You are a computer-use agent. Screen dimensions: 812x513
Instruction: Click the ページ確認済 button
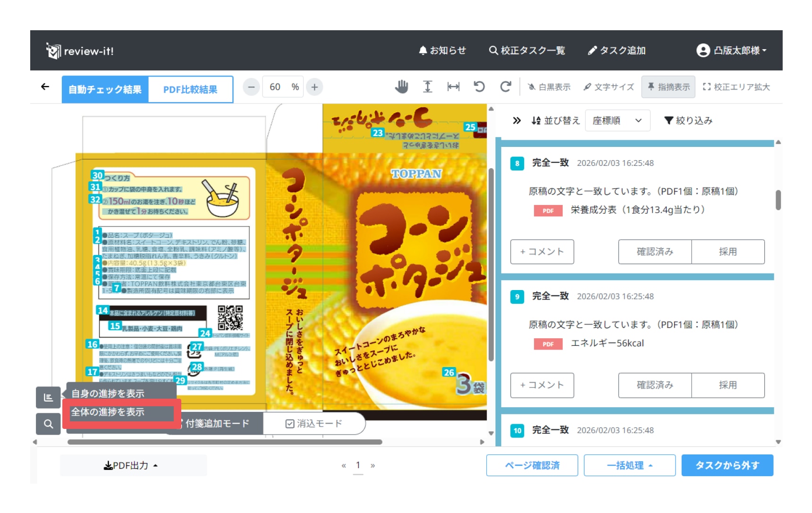point(532,466)
